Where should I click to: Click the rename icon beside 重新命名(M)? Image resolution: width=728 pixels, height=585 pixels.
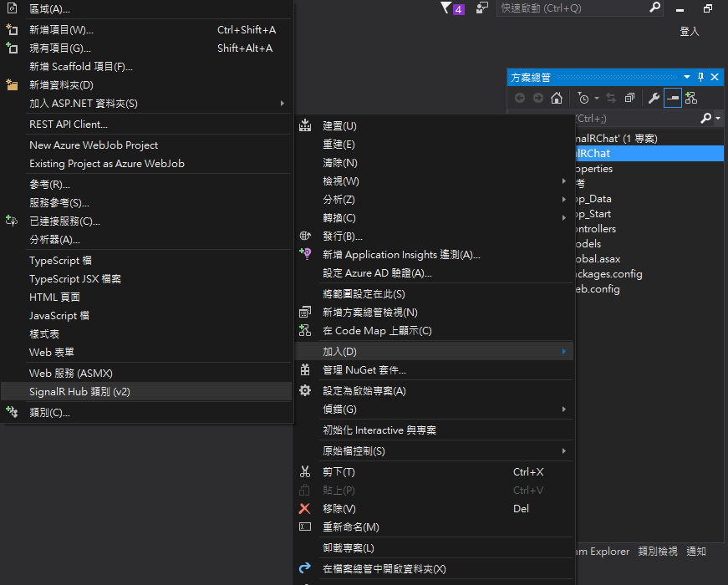[x=305, y=526]
